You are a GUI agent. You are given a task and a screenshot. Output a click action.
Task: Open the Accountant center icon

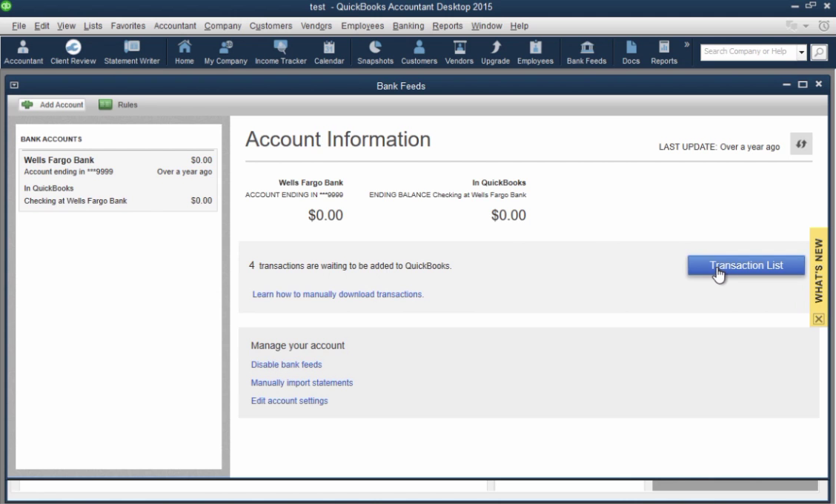(x=23, y=53)
